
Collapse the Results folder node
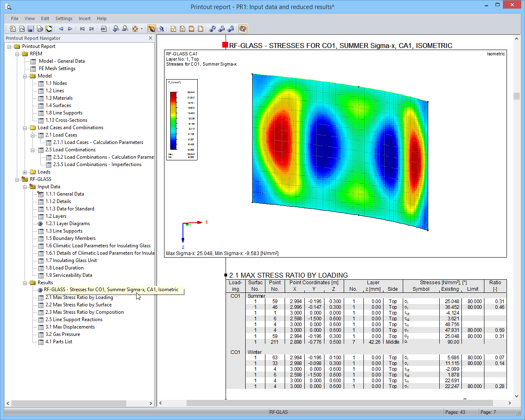tap(25, 283)
